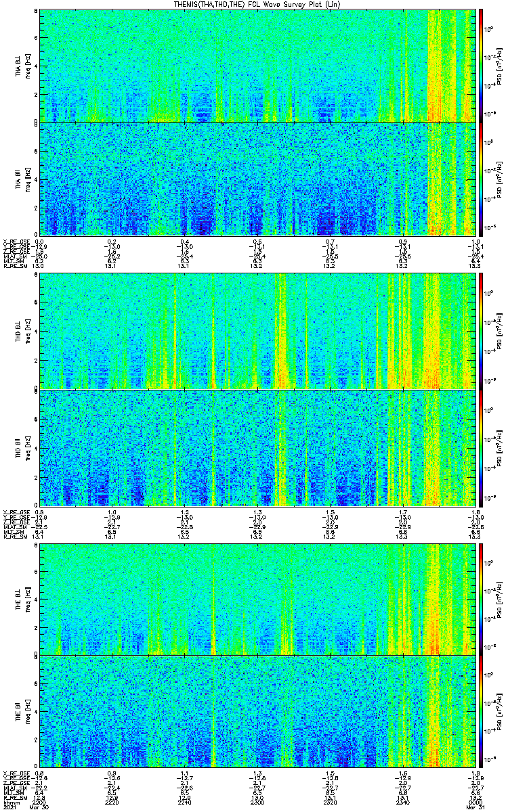Click the 2240 time tick label
The image size is (508, 812).
184,802
